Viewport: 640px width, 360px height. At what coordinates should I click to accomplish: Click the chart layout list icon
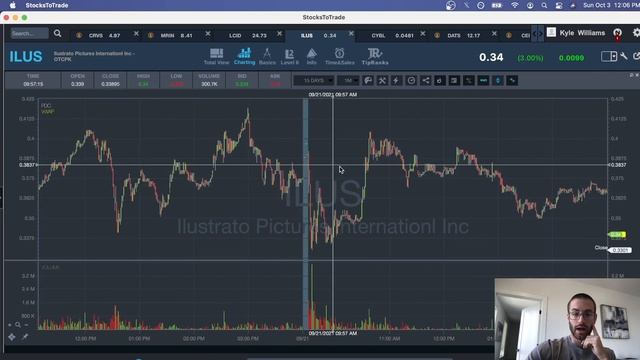point(454,80)
